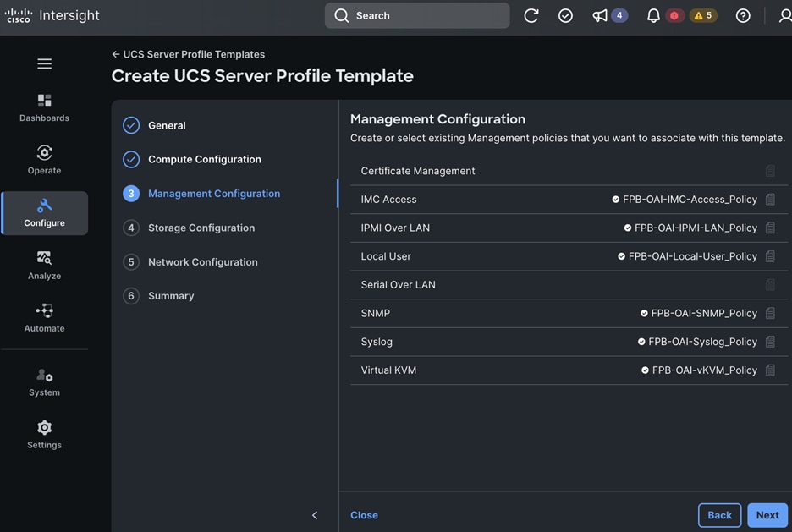Image resolution: width=792 pixels, height=532 pixels.
Task: Click the Cisco Intersight logo
Action: point(52,15)
